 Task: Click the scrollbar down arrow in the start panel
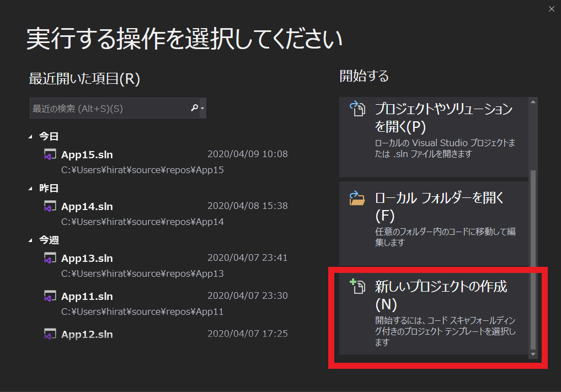click(x=533, y=354)
